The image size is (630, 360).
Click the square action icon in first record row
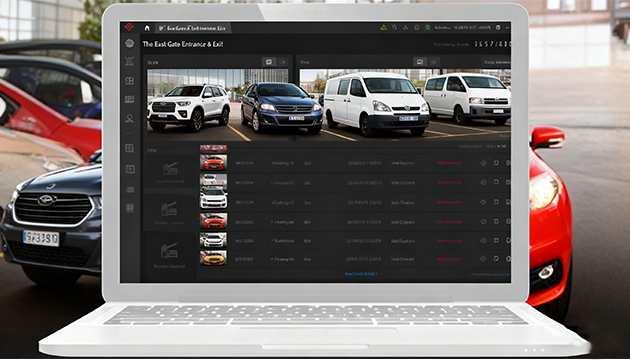pyautogui.click(x=496, y=163)
